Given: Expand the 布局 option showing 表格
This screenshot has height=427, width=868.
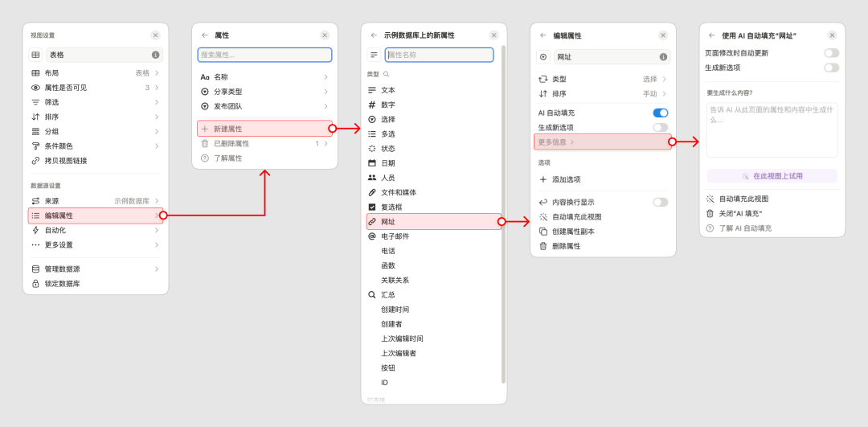Looking at the screenshot, I should pyautogui.click(x=95, y=73).
